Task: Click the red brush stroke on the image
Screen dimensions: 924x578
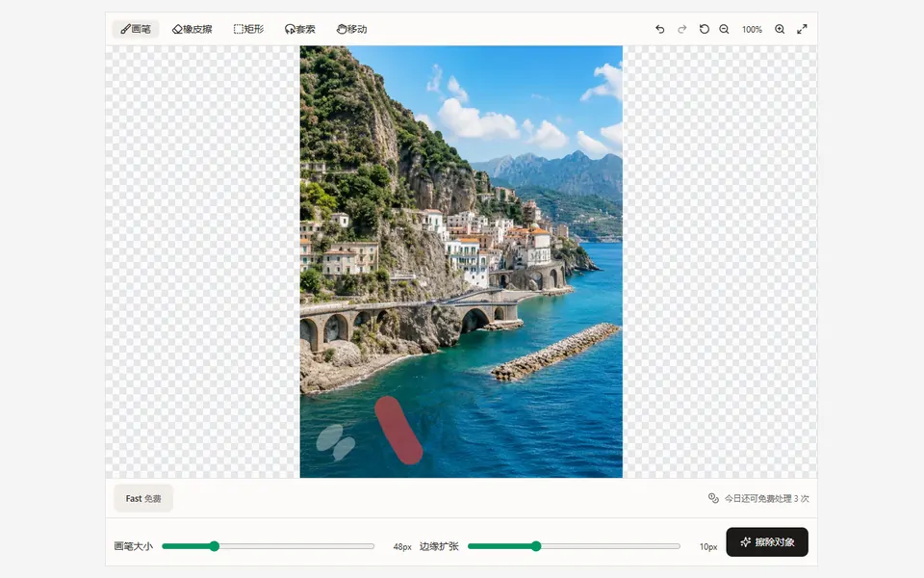Action: (x=398, y=430)
